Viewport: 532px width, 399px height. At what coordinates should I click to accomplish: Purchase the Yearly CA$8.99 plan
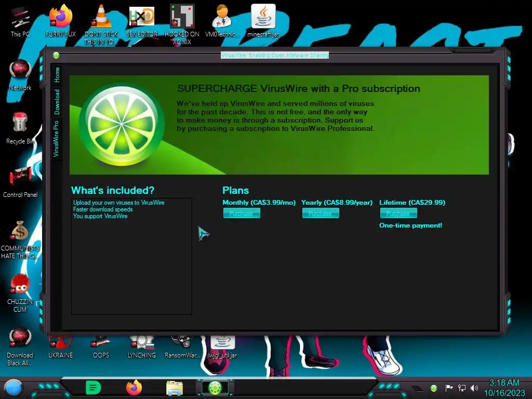(321, 214)
